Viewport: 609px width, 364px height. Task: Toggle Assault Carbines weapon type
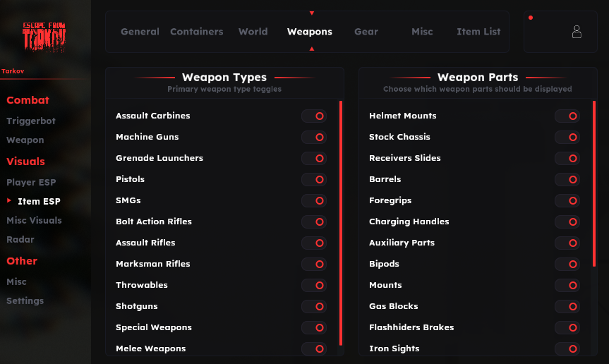tap(314, 116)
